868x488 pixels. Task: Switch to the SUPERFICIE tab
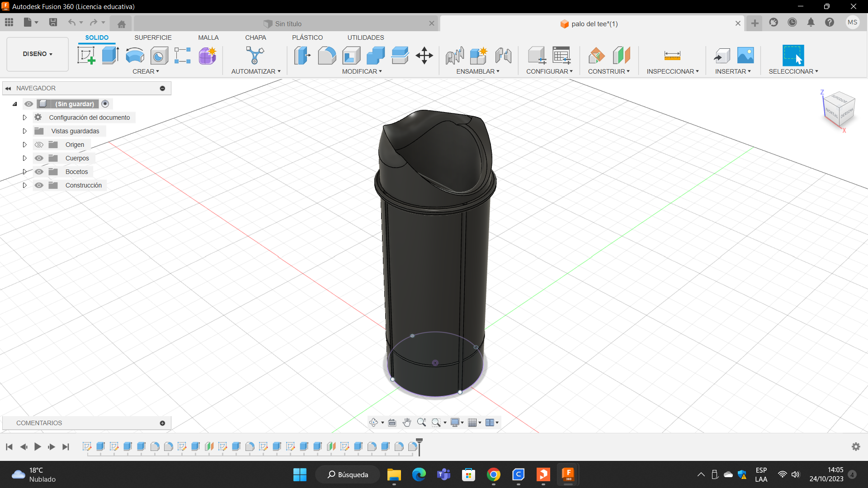coord(153,38)
